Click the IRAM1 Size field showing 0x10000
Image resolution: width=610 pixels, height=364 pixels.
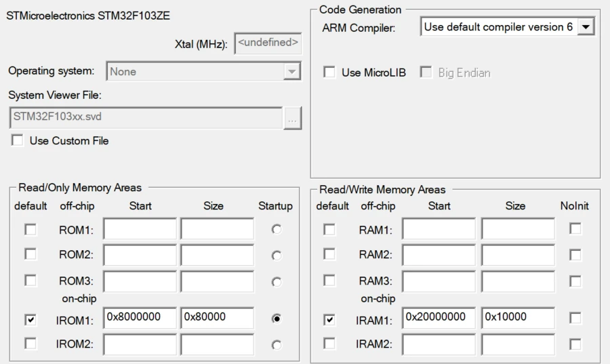coord(518,318)
